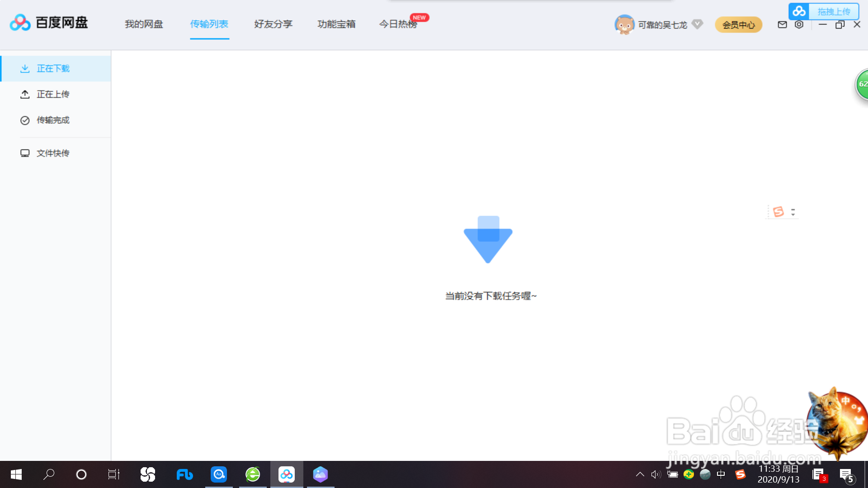
Task: Click the green 62 floating ball
Action: pos(863,84)
